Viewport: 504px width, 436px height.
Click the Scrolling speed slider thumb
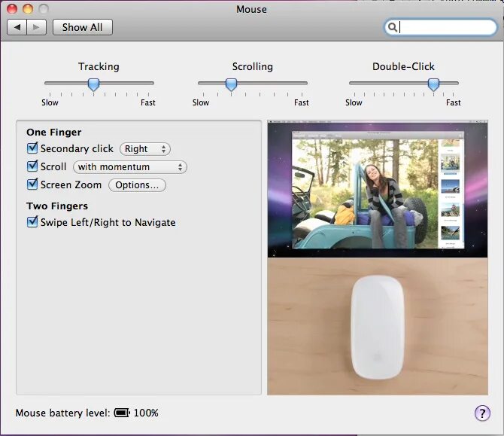(231, 84)
